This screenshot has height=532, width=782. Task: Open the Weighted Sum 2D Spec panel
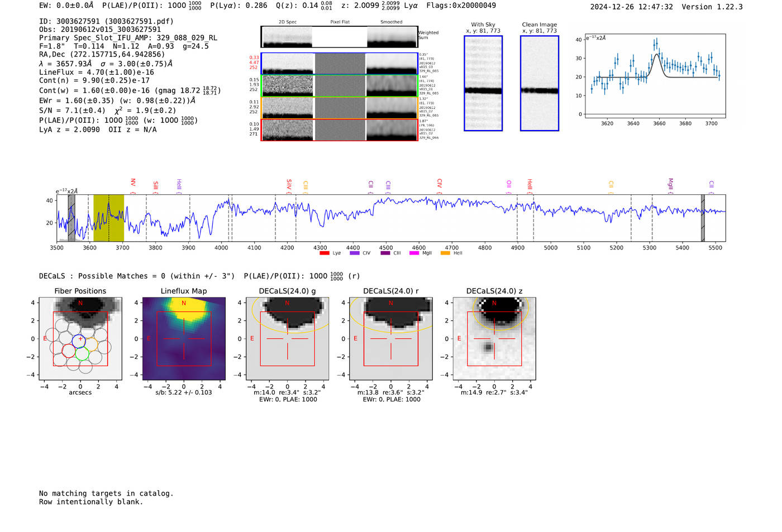tap(287, 36)
